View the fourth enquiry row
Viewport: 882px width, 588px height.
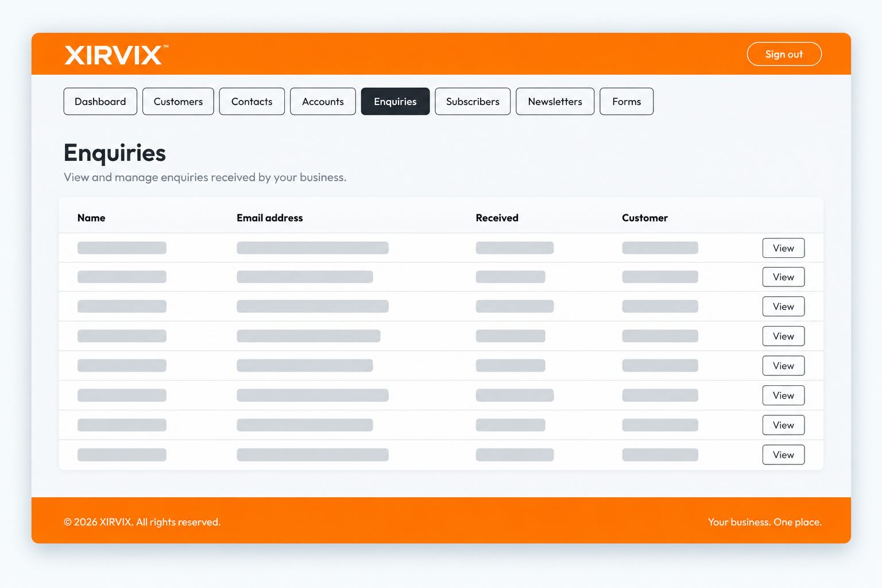783,336
